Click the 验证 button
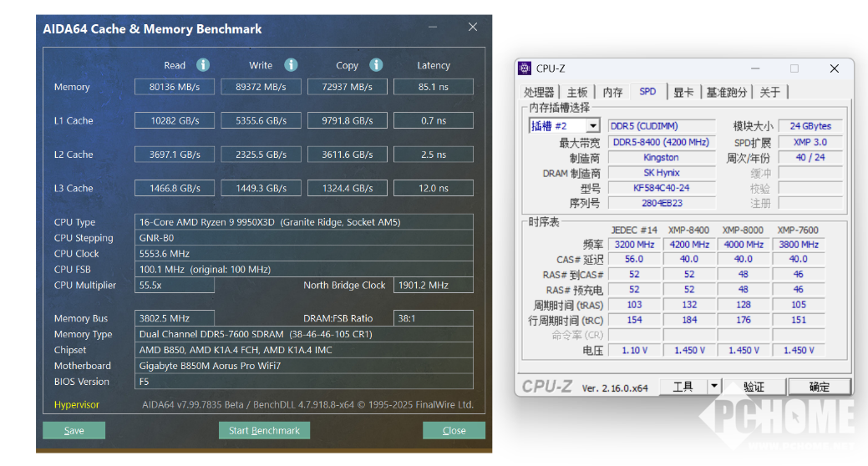The width and height of the screenshot is (868, 466). [754, 387]
